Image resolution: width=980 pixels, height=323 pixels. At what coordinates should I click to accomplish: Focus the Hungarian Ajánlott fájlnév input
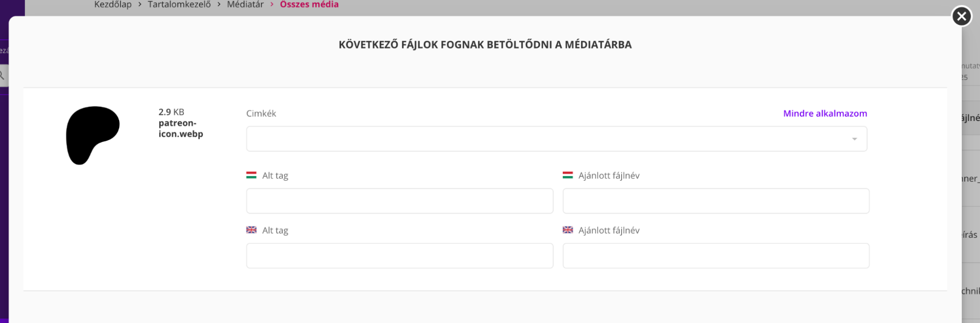click(x=716, y=201)
